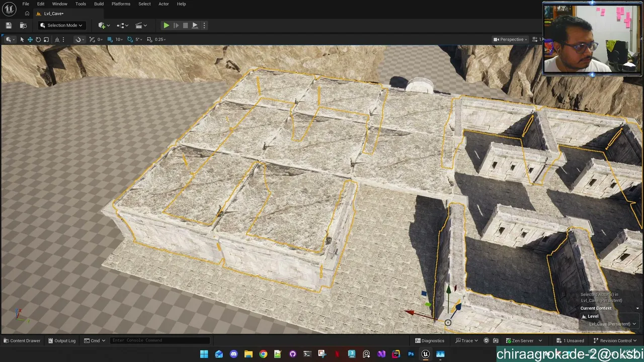Click the Eject from player button
This screenshot has width=644, height=362.
195,25
